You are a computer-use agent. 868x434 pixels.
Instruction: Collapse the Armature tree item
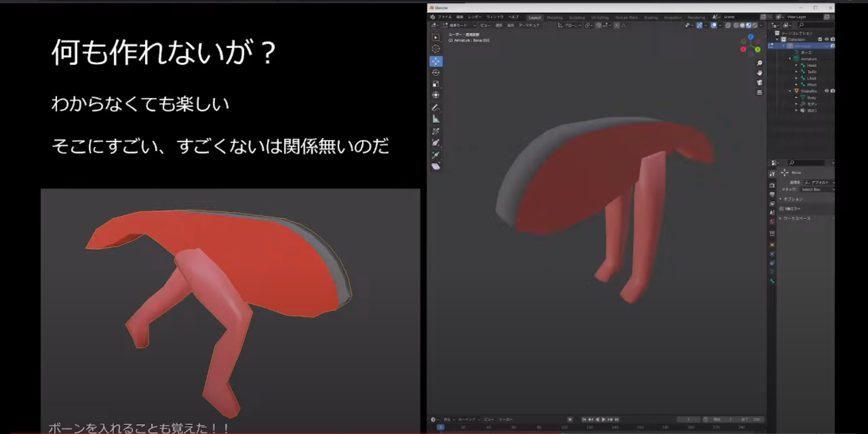pos(790,59)
